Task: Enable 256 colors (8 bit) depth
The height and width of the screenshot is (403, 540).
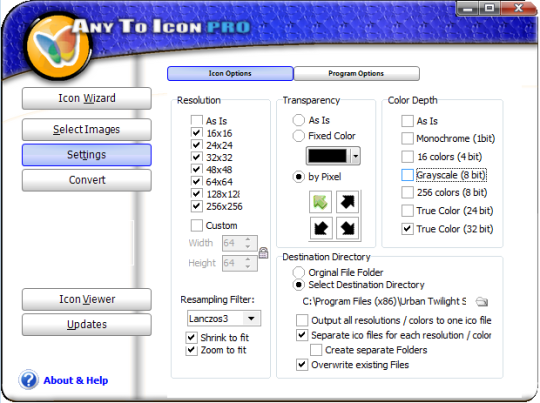Action: 407,193
